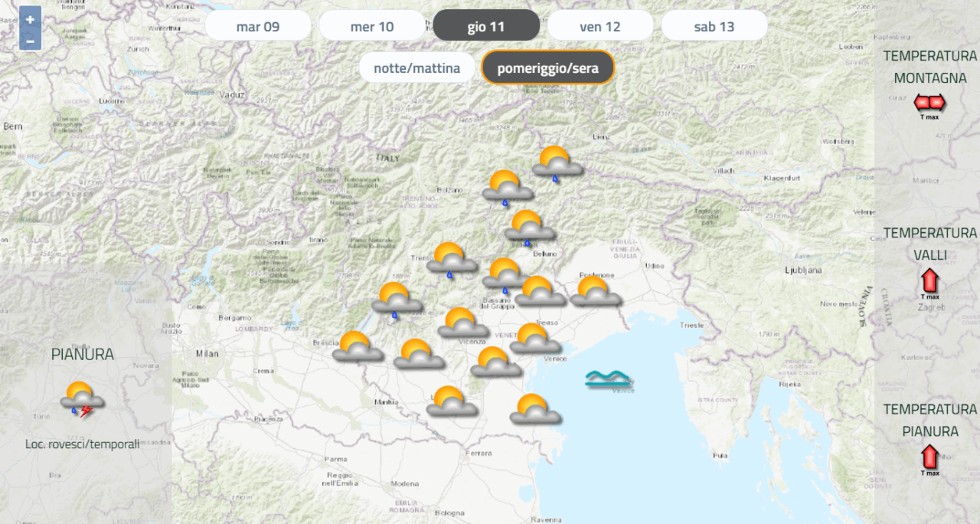Viewport: 980px width, 524px height.
Task: Show the pomeriggio/sera forecast period
Action: pyautogui.click(x=547, y=68)
